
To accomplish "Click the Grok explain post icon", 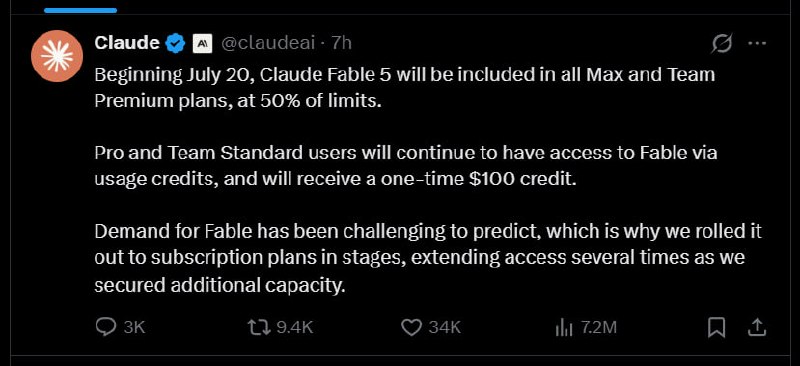I will coord(722,44).
